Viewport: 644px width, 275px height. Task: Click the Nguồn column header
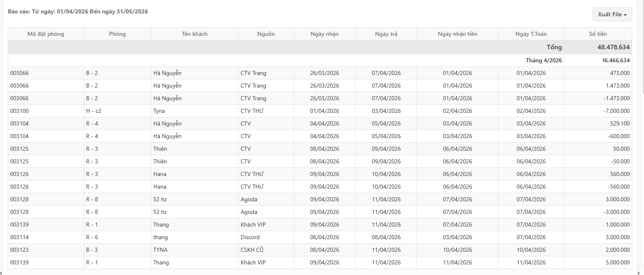coord(266,34)
